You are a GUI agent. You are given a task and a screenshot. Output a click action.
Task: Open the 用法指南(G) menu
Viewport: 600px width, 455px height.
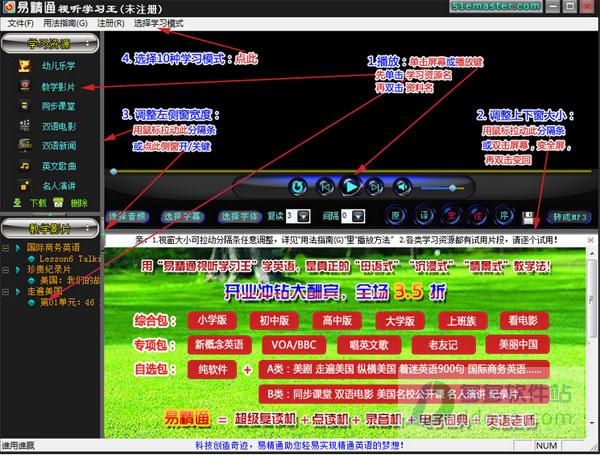click(65, 23)
